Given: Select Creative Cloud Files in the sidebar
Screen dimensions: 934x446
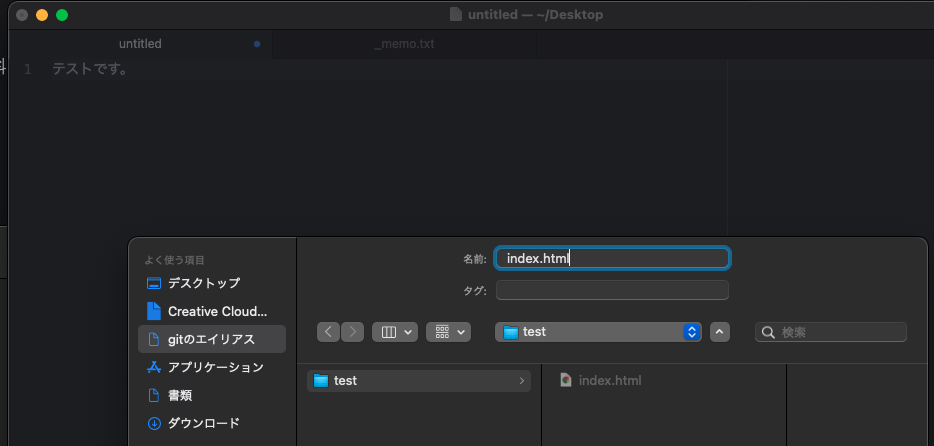Looking at the screenshot, I should (153, 311).
